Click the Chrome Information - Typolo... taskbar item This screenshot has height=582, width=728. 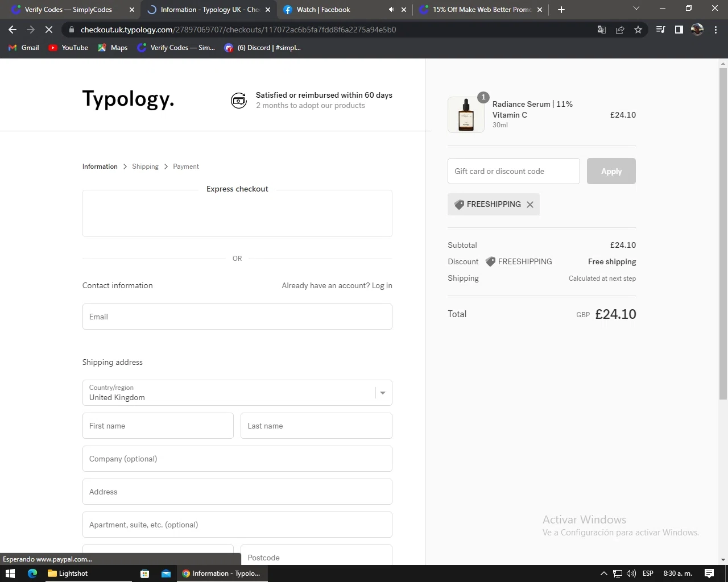click(222, 573)
